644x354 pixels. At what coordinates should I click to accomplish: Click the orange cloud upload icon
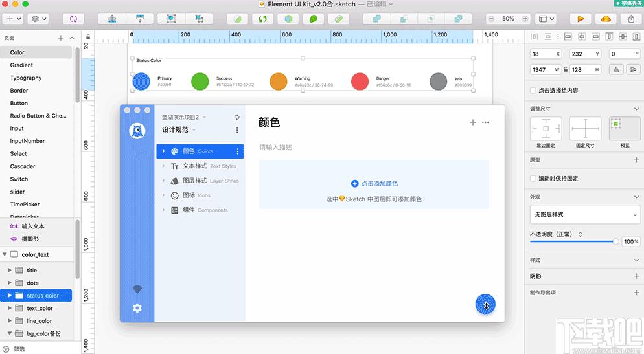click(x=606, y=19)
